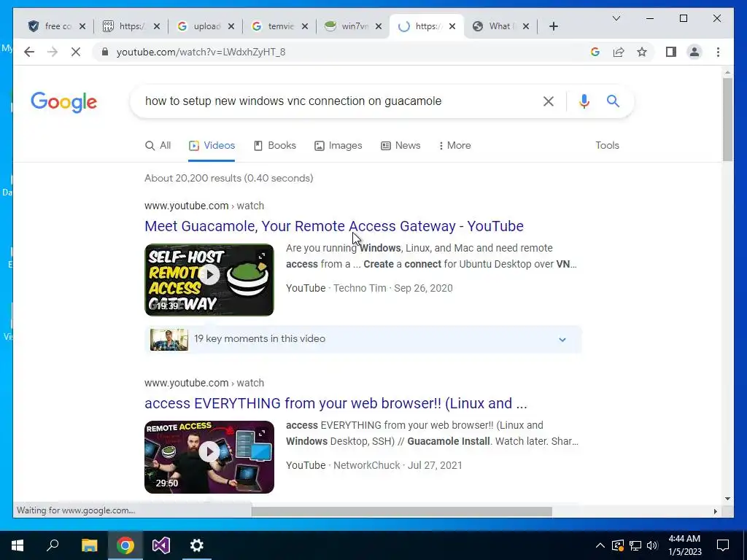Open the volume control in the system tray
The width and height of the screenshot is (747, 560).
(652, 545)
